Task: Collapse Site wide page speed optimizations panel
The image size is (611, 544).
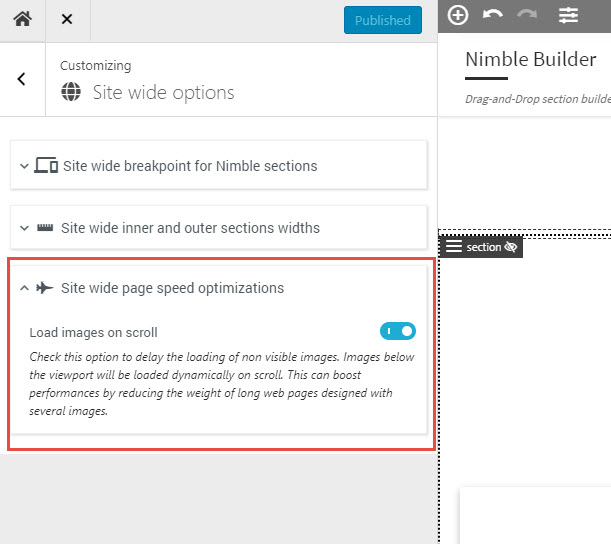Action: click(x=219, y=288)
